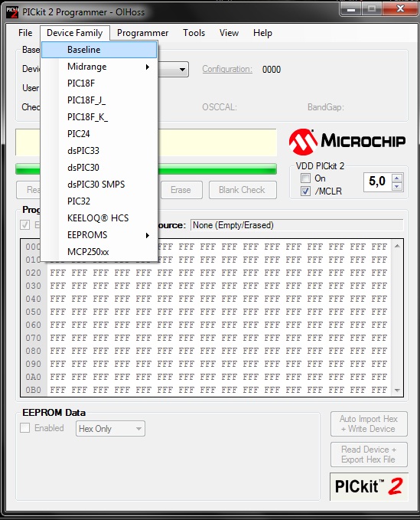Minimize the PICkit 2 Programmer window

click(x=351, y=8)
